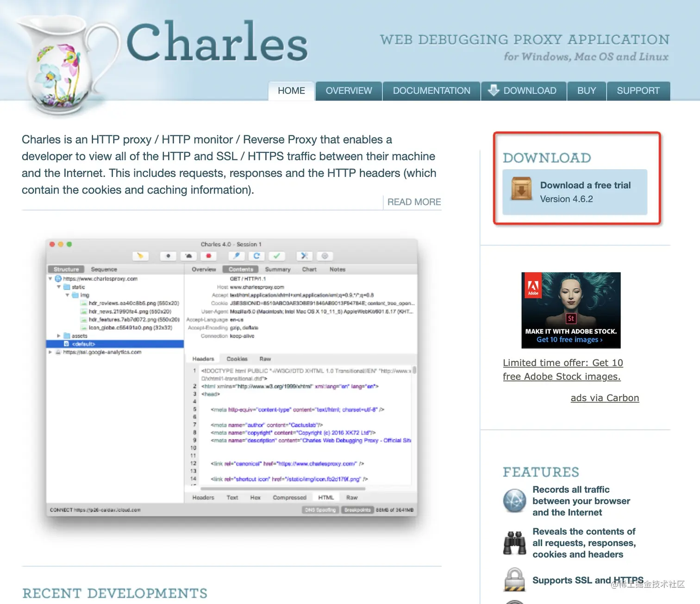Open the HOME navigation tab

tap(291, 91)
